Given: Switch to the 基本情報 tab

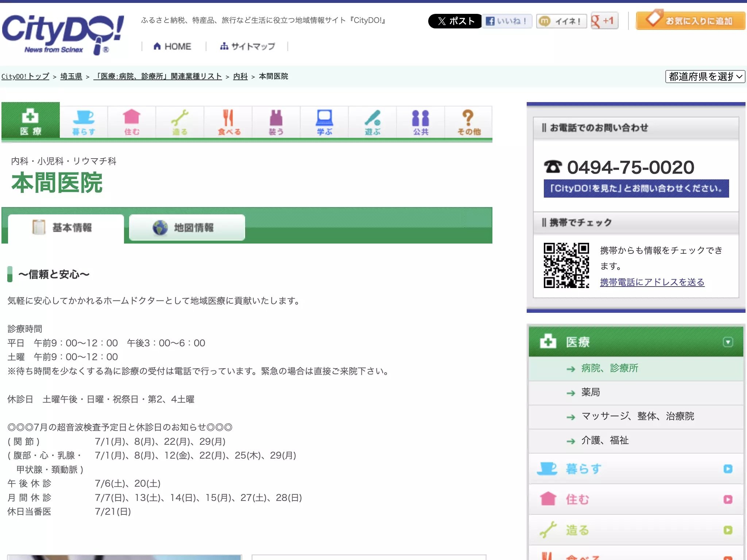Looking at the screenshot, I should coord(66,228).
